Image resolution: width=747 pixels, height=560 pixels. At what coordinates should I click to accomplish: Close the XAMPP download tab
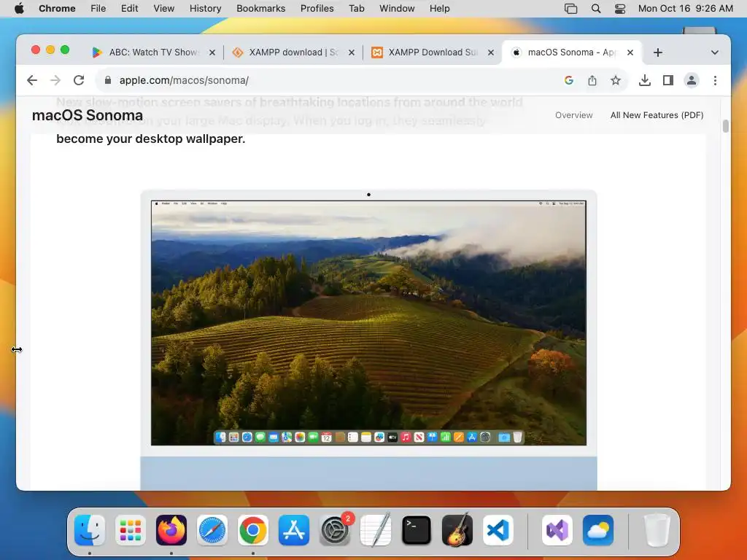coord(352,52)
